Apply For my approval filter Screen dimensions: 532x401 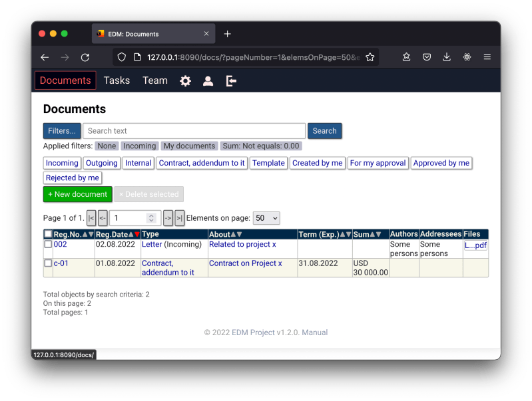click(378, 163)
